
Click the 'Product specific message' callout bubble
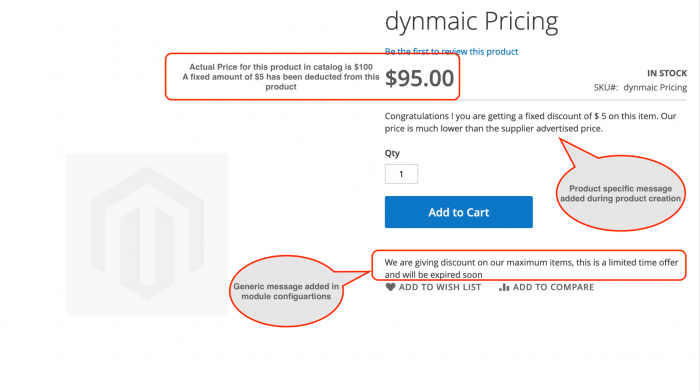621,193
